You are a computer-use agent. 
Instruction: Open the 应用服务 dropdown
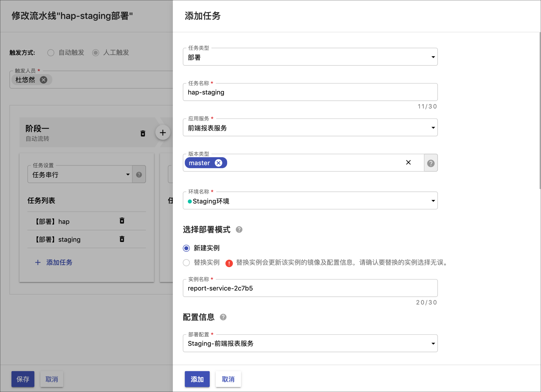click(x=310, y=127)
